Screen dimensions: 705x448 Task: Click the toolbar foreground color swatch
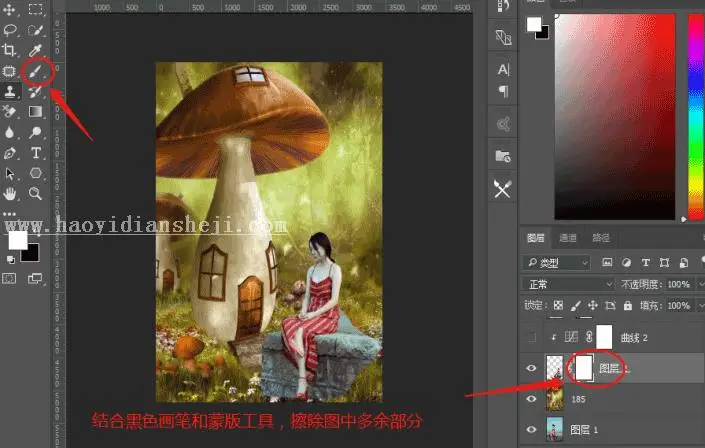pyautogui.click(x=18, y=240)
